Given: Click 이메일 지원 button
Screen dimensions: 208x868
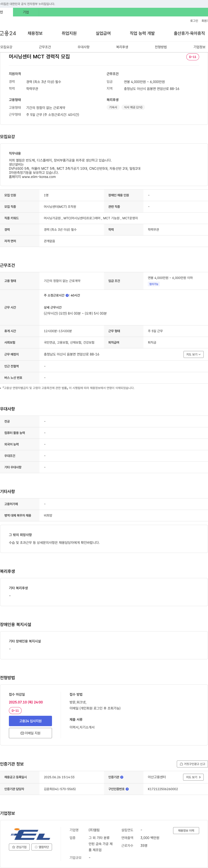Looking at the screenshot, I should click(x=30, y=733).
